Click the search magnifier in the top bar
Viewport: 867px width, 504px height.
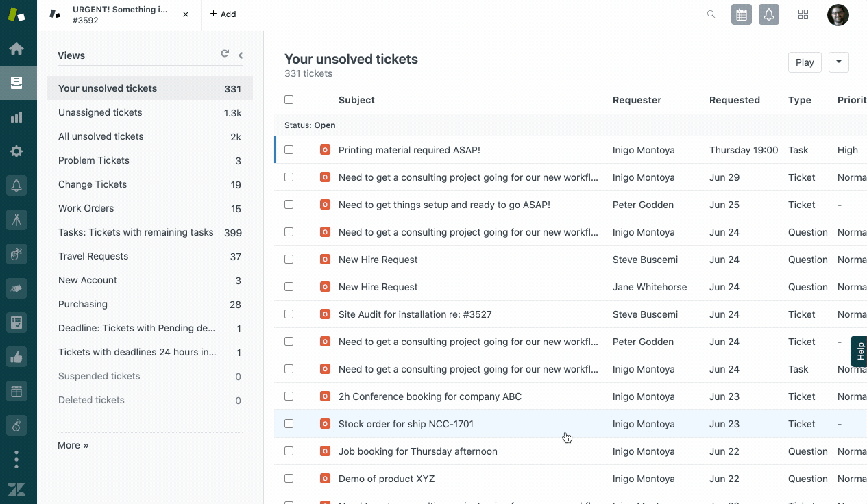(x=711, y=14)
